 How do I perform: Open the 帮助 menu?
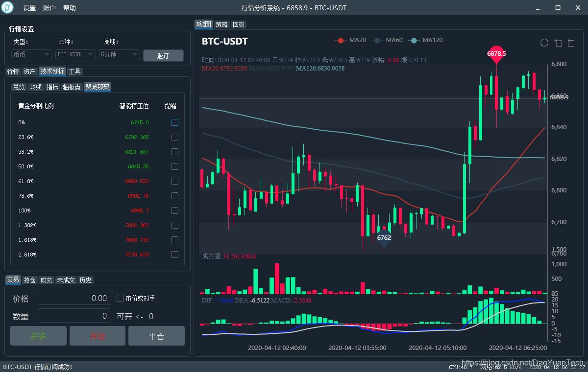(70, 8)
